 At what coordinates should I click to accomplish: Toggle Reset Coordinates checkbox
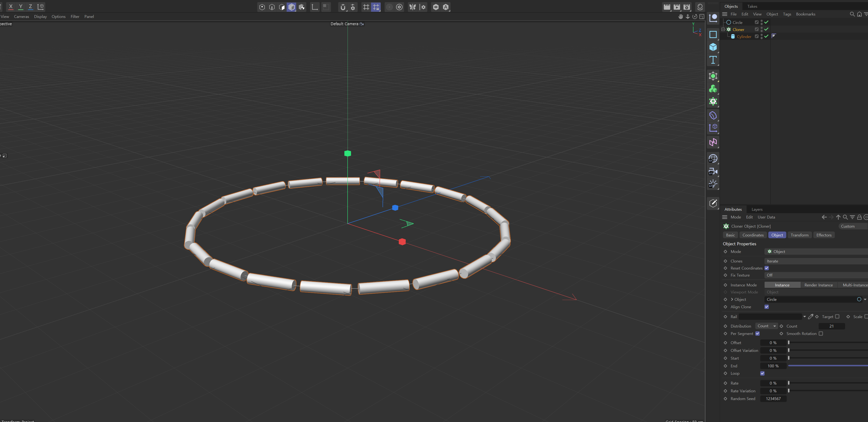[x=767, y=268]
